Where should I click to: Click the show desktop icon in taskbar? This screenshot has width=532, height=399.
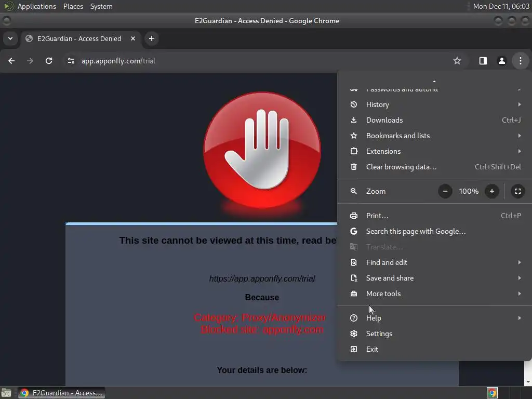[x=6, y=393]
